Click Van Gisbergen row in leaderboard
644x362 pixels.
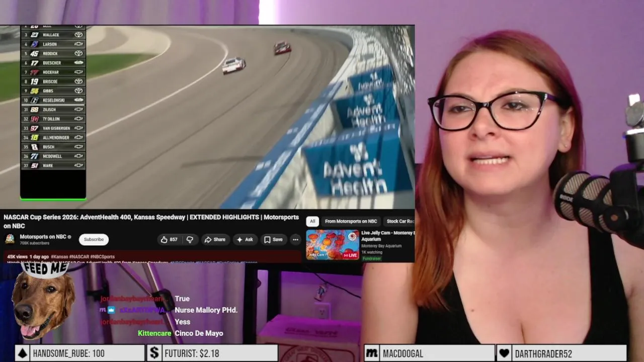pyautogui.click(x=53, y=128)
